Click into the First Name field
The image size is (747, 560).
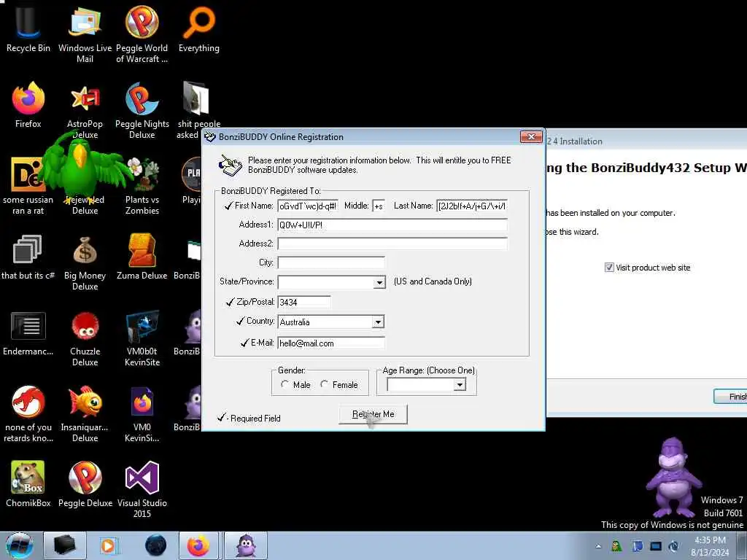pos(308,206)
